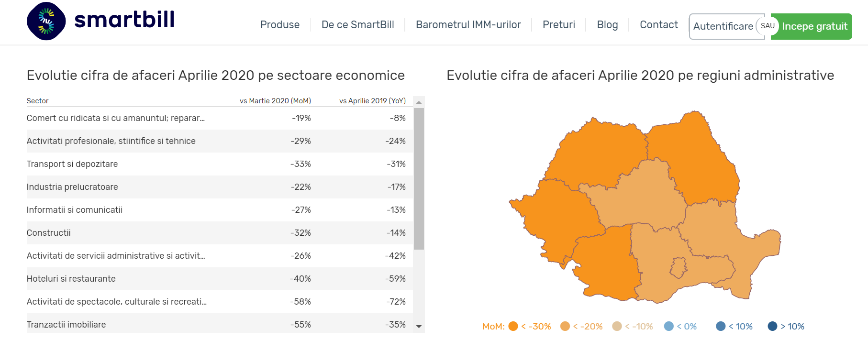Open the De ce SmartBill menu

[x=358, y=24]
